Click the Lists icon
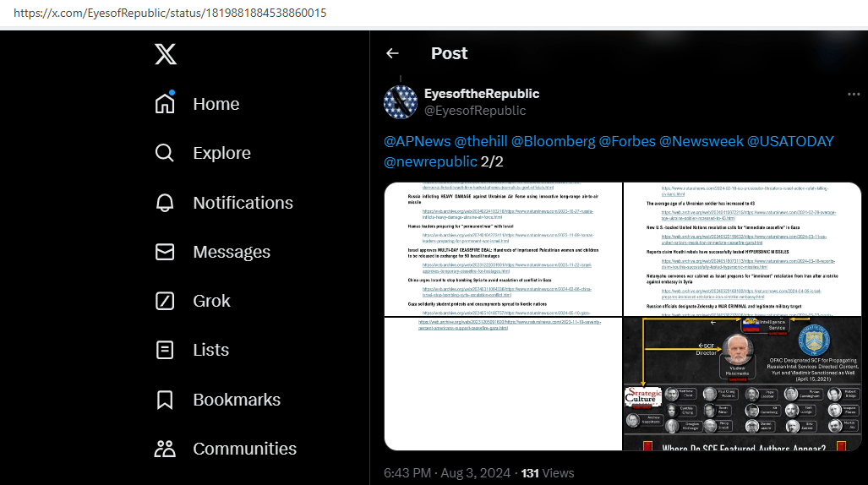Image resolution: width=868 pixels, height=485 pixels. 165,350
